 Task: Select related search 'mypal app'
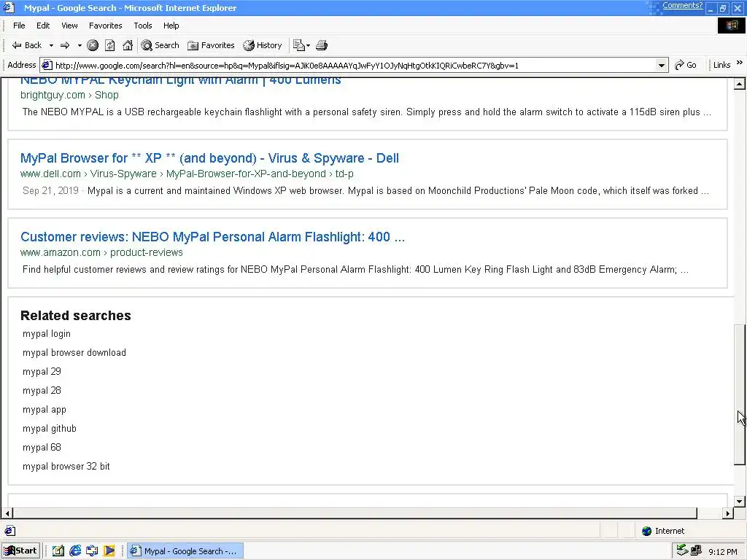(44, 410)
